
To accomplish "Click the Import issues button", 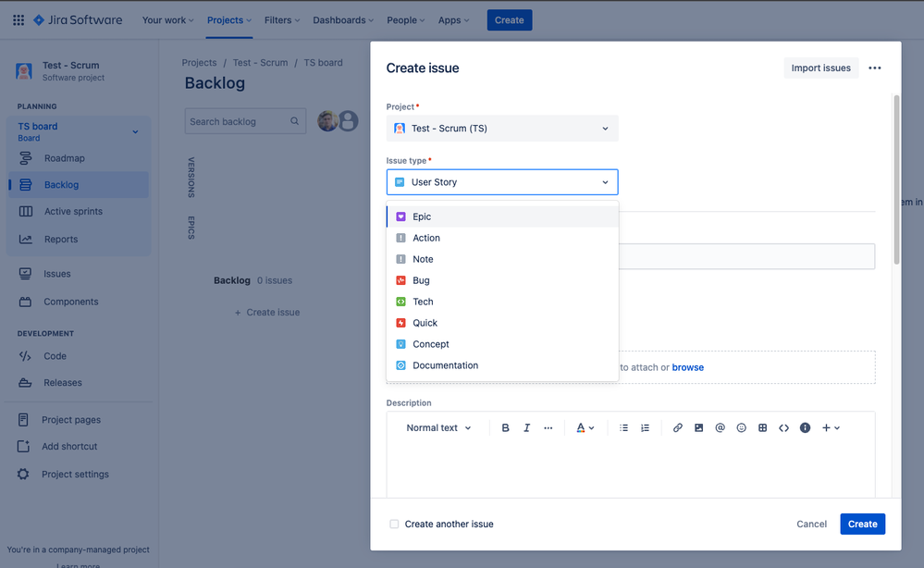I will (820, 68).
